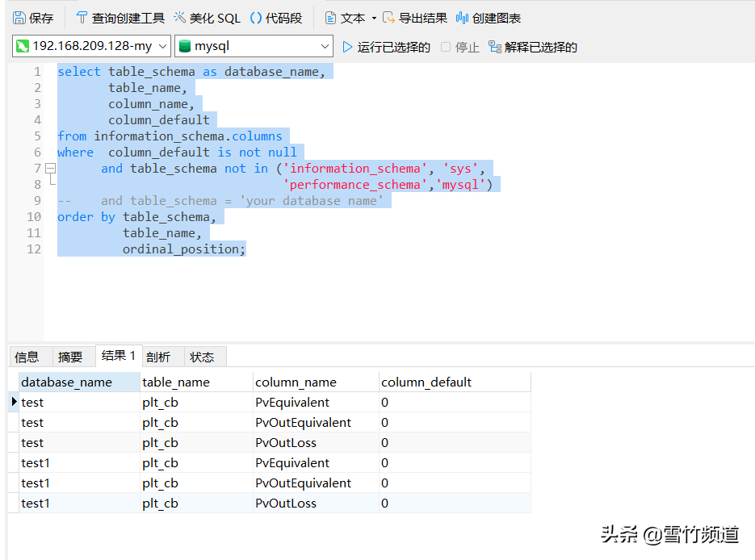This screenshot has height=560, width=755.
Task: Click line number 5 in the gutter
Action: point(37,136)
